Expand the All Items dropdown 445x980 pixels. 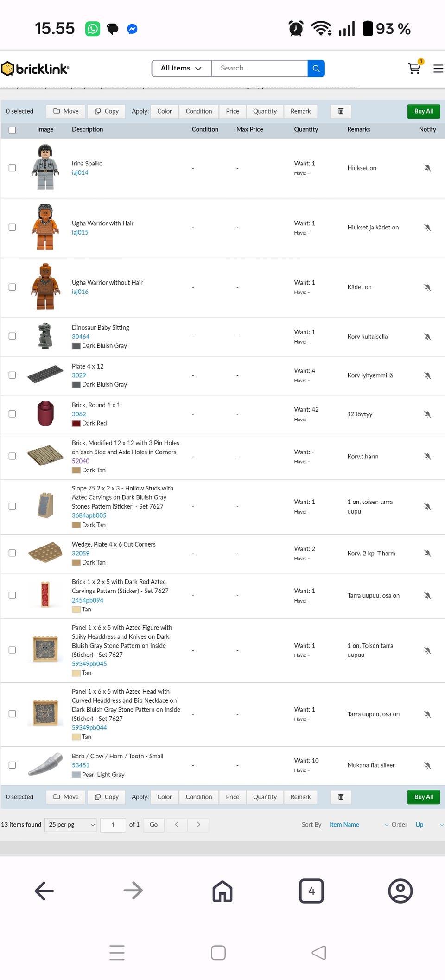point(181,69)
